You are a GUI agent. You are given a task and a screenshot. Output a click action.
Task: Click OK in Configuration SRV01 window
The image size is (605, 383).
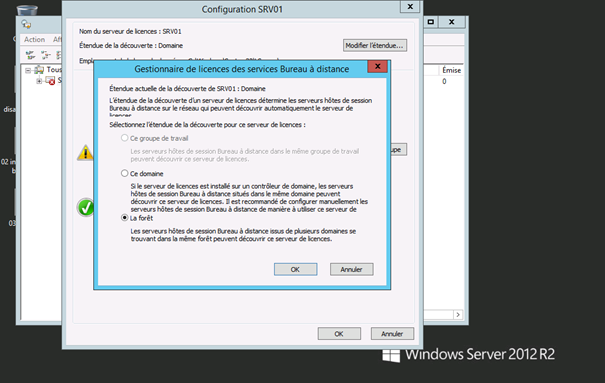point(339,334)
